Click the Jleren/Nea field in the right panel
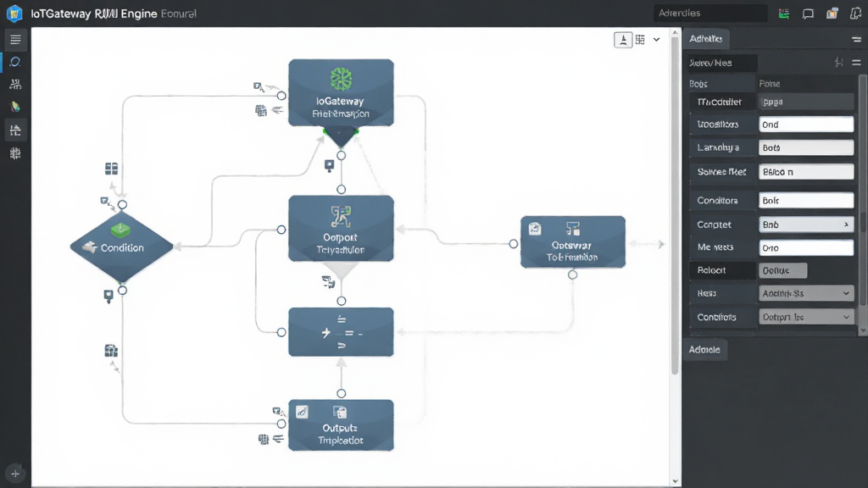Screen dimensions: 868x488 tap(722, 63)
